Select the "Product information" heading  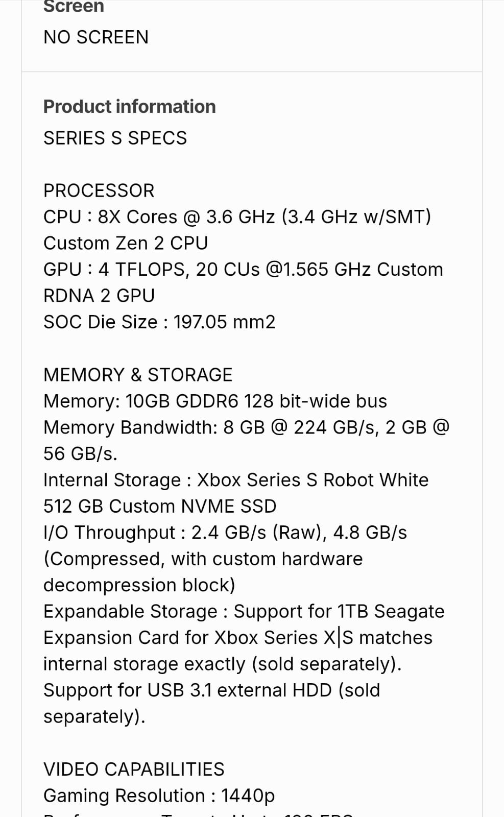point(130,107)
